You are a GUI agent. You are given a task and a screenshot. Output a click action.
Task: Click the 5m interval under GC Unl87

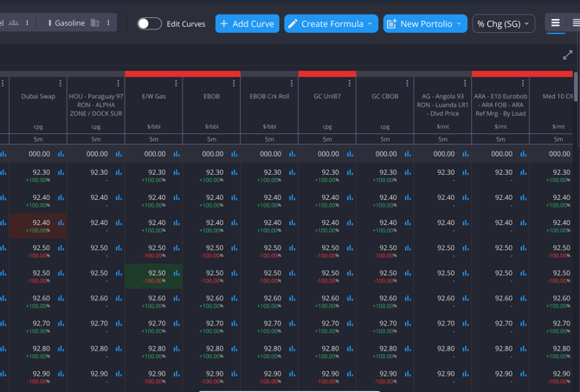tap(327, 139)
